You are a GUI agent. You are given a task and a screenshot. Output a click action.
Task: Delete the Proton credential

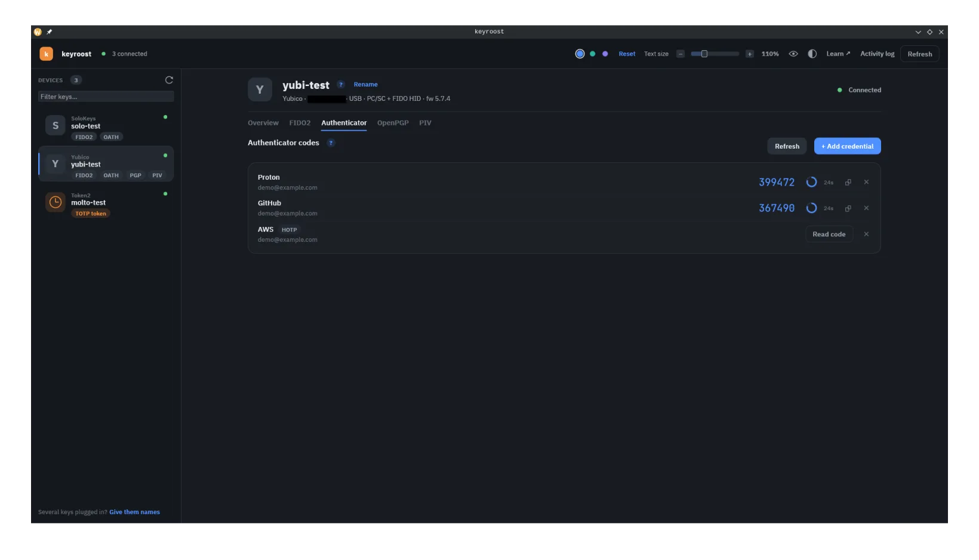(866, 182)
